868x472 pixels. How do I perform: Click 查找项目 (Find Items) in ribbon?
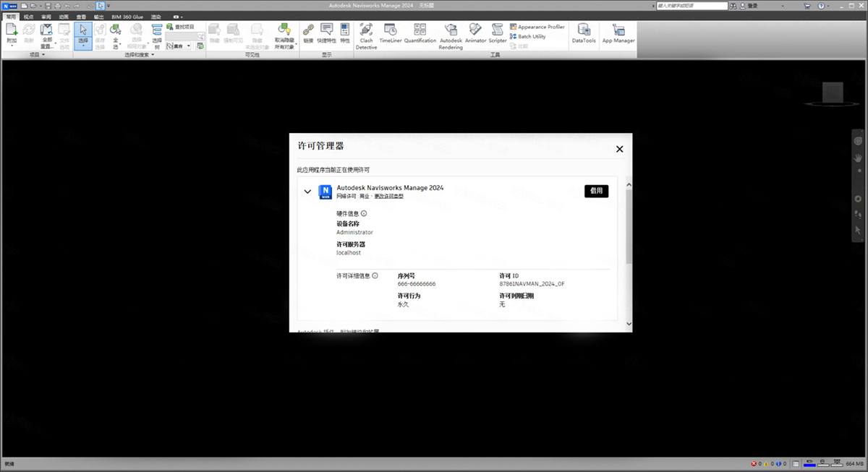[181, 27]
